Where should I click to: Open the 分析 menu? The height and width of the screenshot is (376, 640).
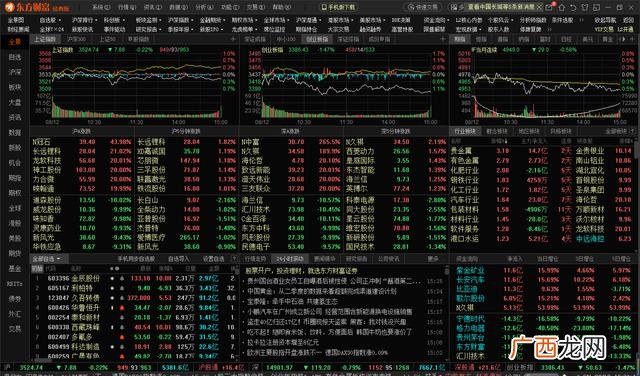pos(204,7)
